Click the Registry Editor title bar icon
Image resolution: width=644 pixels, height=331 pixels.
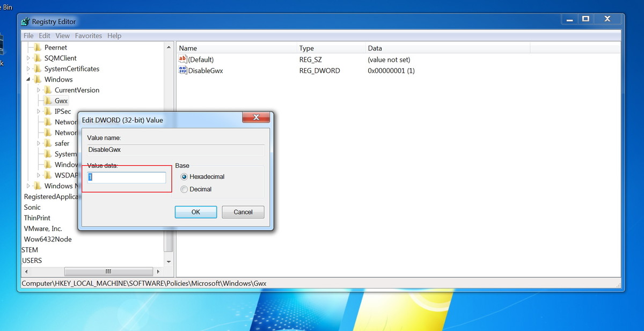coord(25,21)
